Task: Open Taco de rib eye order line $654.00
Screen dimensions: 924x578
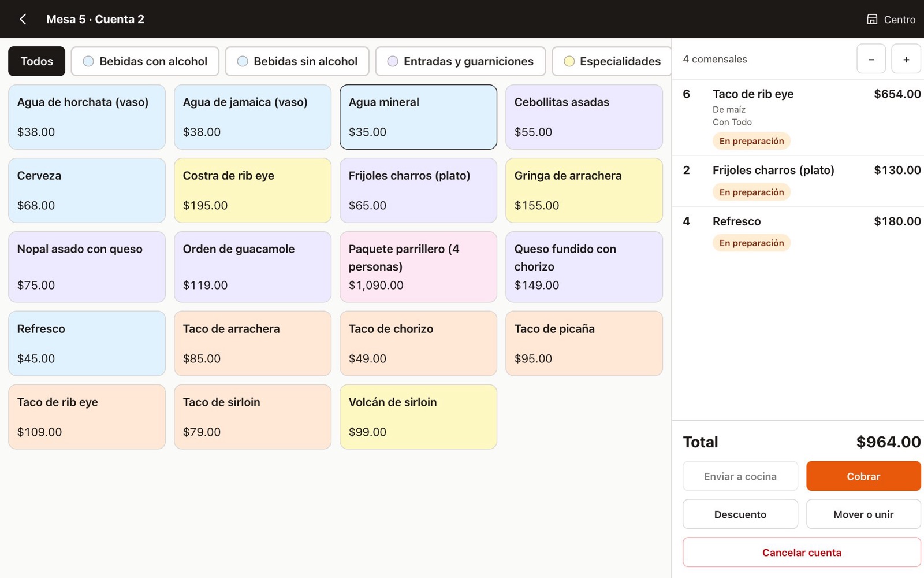Action: [x=798, y=117]
